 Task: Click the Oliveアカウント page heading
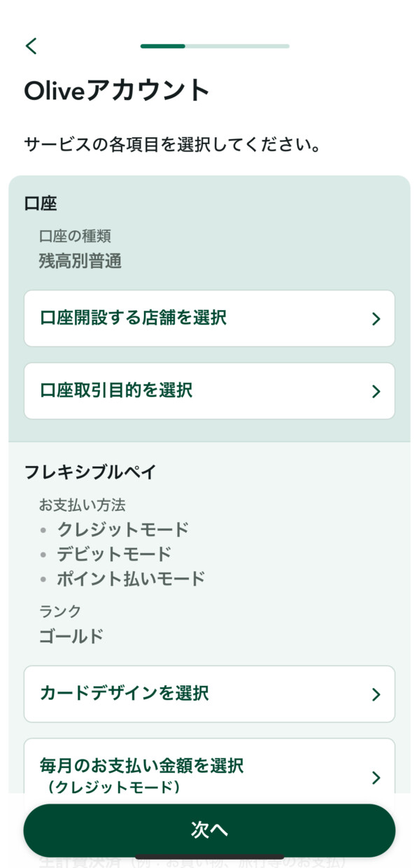pos(117,91)
